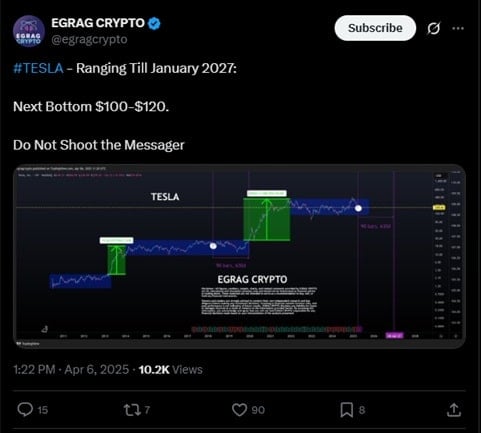Click the share upload icon
This screenshot has width=481, height=433.
[454, 410]
